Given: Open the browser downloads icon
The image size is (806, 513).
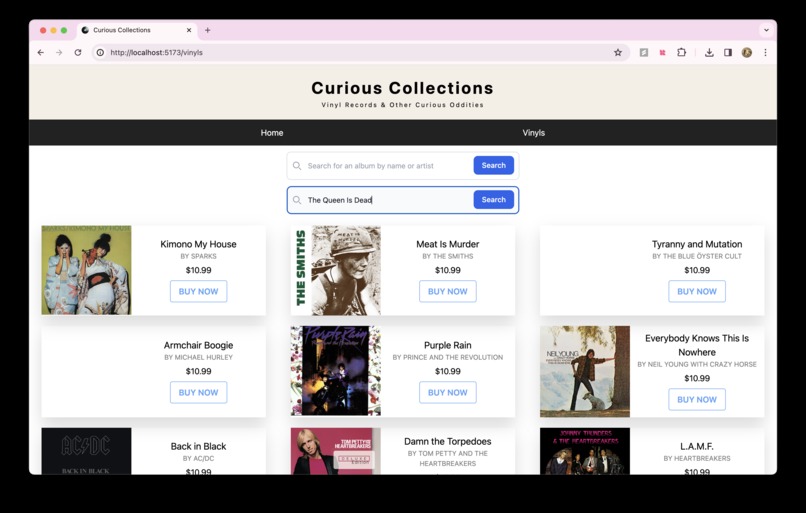Looking at the screenshot, I should point(709,52).
